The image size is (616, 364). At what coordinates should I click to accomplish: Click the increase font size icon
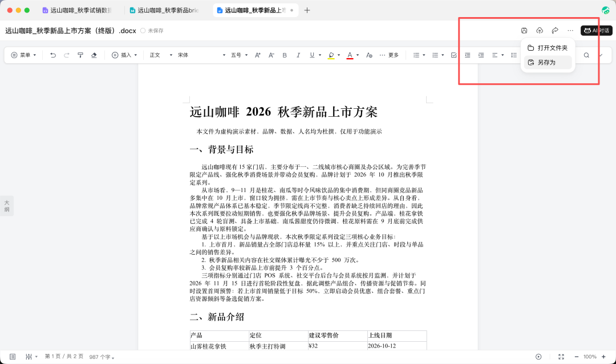258,55
